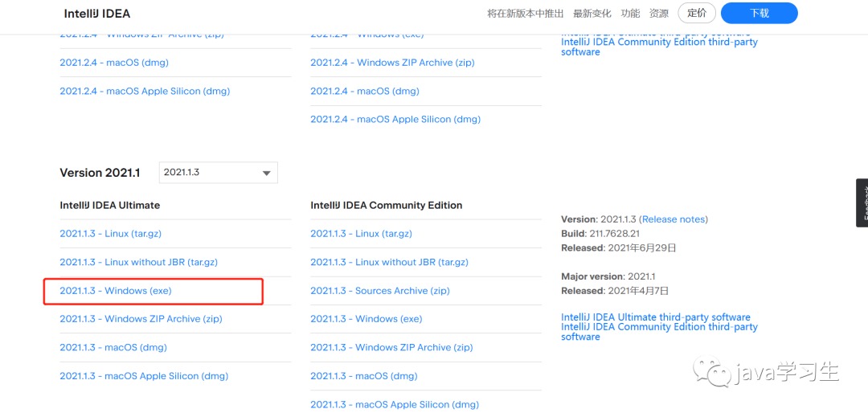Download Community 2021.2.4 macOS Apple Silicon (dmg)
The height and width of the screenshot is (413, 868).
click(x=395, y=119)
